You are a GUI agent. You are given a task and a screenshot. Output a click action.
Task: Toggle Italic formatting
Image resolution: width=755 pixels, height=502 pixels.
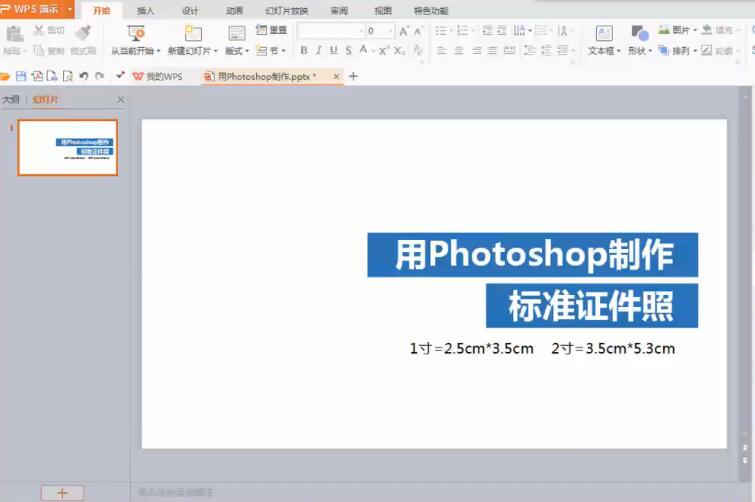point(318,50)
